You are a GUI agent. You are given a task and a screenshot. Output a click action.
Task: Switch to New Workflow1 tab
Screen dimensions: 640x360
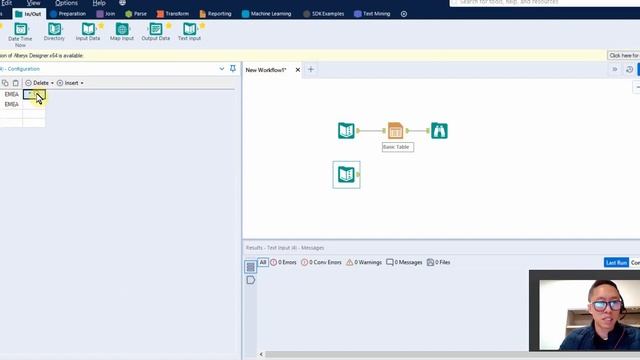[x=266, y=70]
